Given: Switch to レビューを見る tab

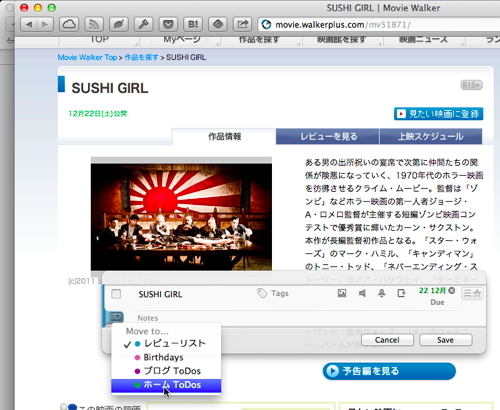Looking at the screenshot, I should click(x=328, y=137).
